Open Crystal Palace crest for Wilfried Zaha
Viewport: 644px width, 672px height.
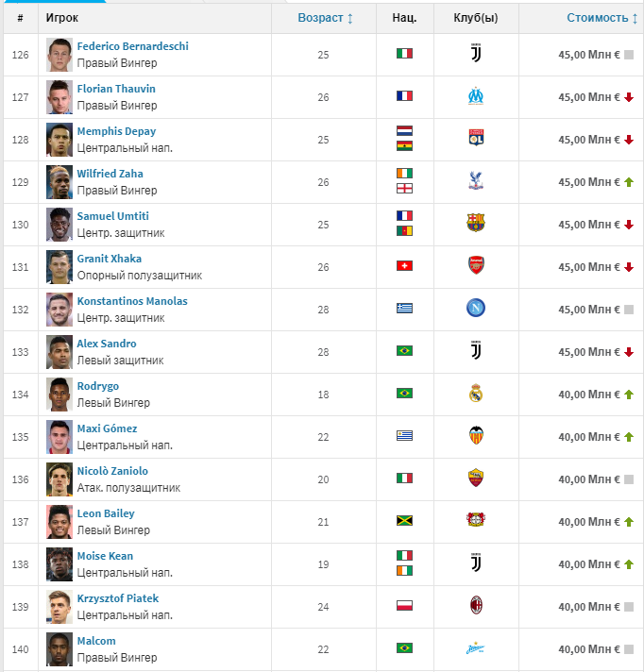click(476, 180)
